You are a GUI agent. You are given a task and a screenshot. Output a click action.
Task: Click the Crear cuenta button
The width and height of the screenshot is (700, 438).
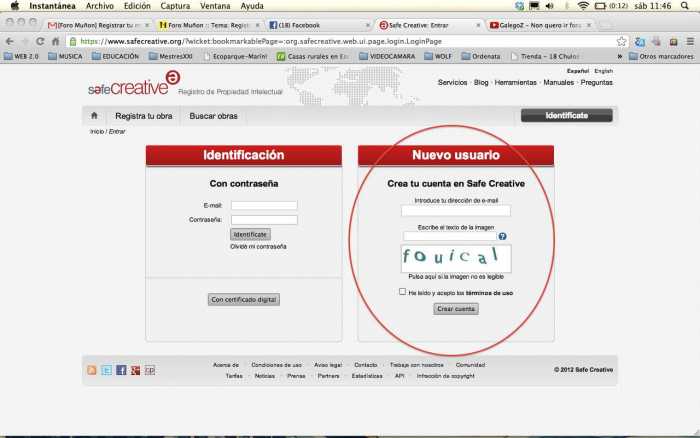click(x=456, y=309)
